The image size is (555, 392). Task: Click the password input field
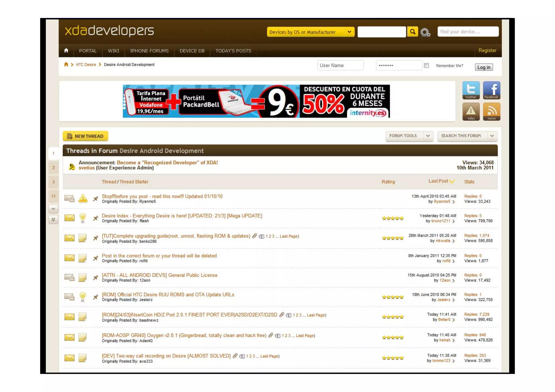coord(399,65)
